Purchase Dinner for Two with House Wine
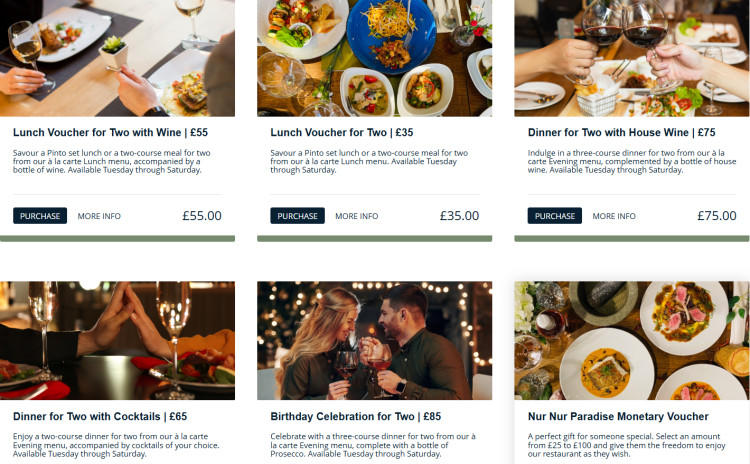The height and width of the screenshot is (464, 750). pos(554,216)
